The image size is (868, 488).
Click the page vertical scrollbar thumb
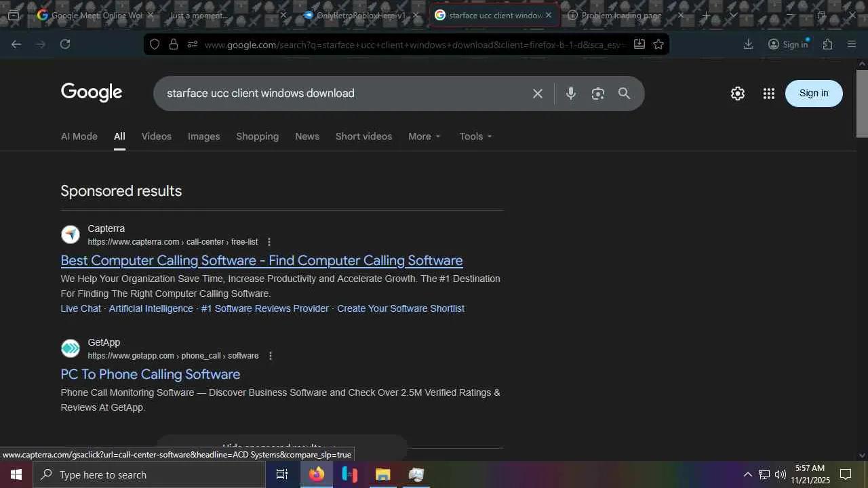[x=862, y=103]
